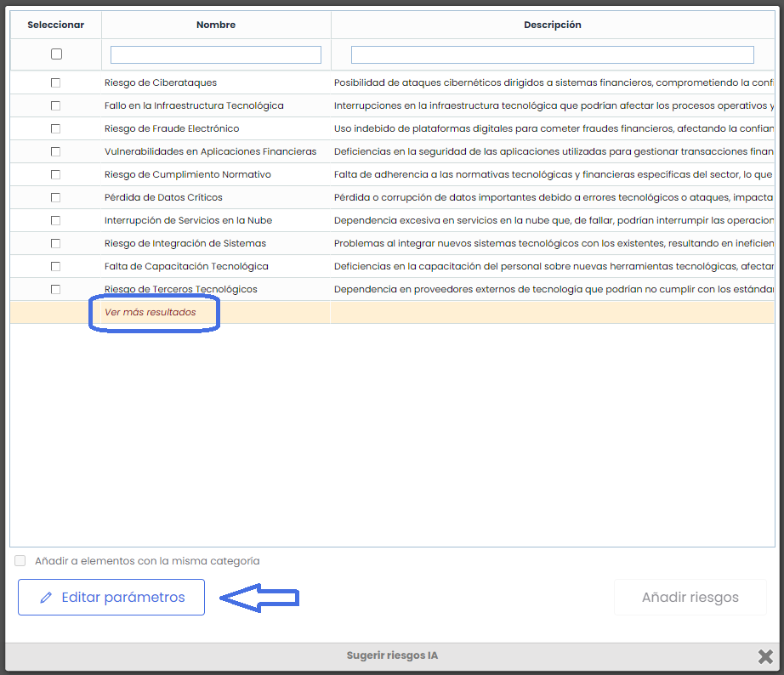
Task: Click the Nombre column header
Action: click(216, 25)
